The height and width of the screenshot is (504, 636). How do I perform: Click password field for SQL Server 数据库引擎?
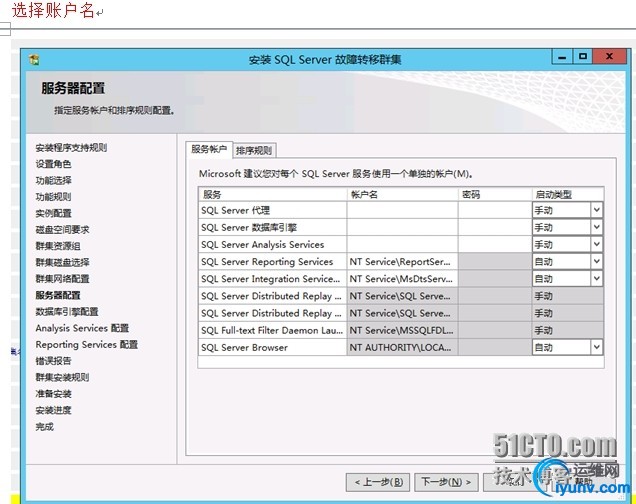(x=495, y=227)
